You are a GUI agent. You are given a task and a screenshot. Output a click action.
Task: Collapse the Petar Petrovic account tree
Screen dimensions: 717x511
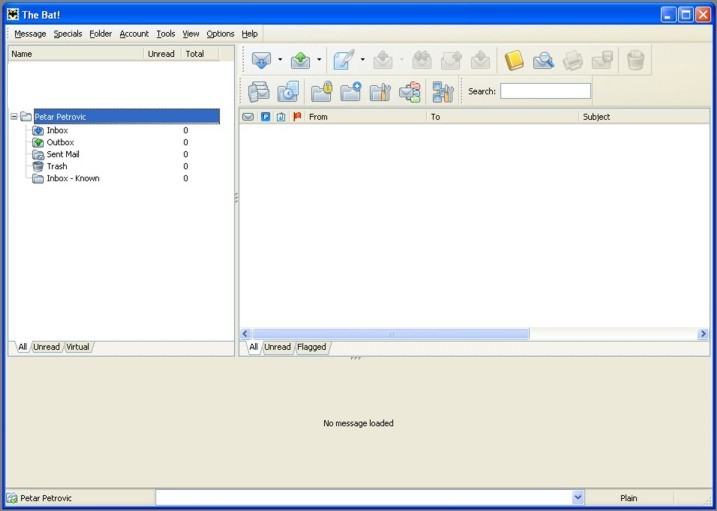pos(14,117)
